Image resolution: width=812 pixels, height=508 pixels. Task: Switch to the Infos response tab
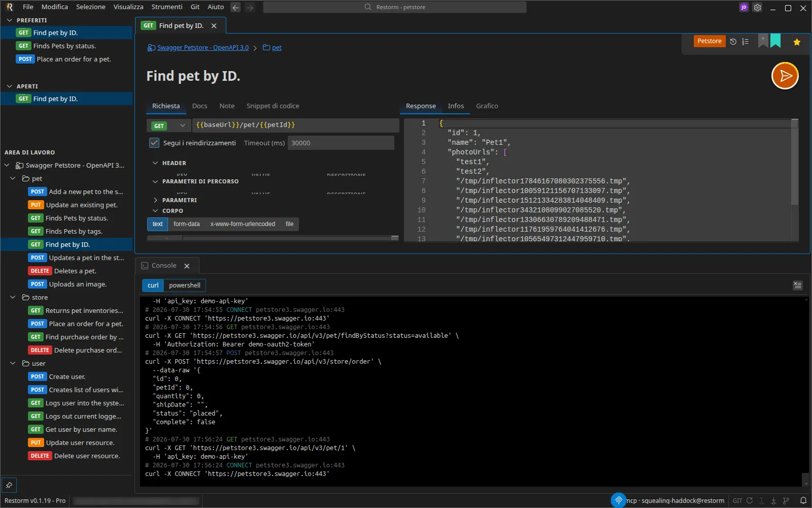pos(456,106)
